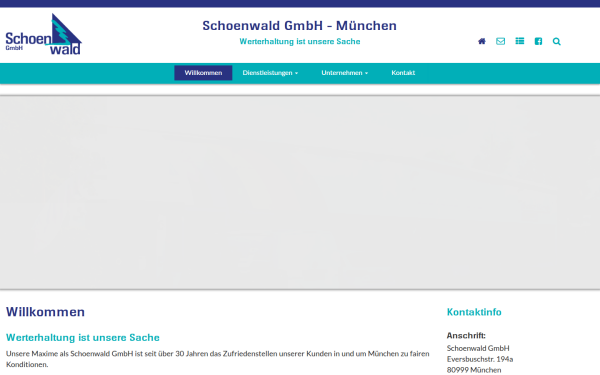Click the 80999 München text line

(474, 370)
